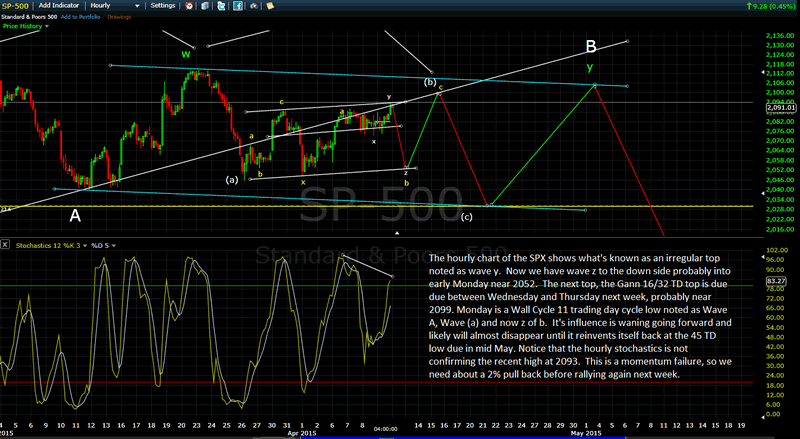The width and height of the screenshot is (800, 439).
Task: Click the Drawings link
Action: tap(119, 17)
